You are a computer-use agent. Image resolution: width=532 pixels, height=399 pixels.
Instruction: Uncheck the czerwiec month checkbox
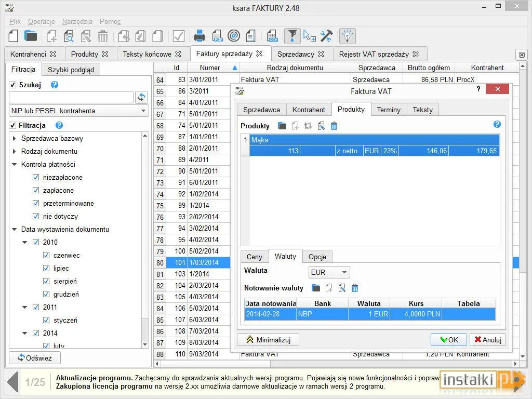(x=46, y=255)
